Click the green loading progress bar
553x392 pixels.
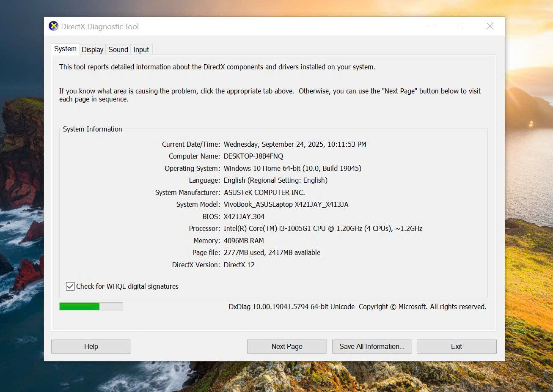tap(91, 306)
